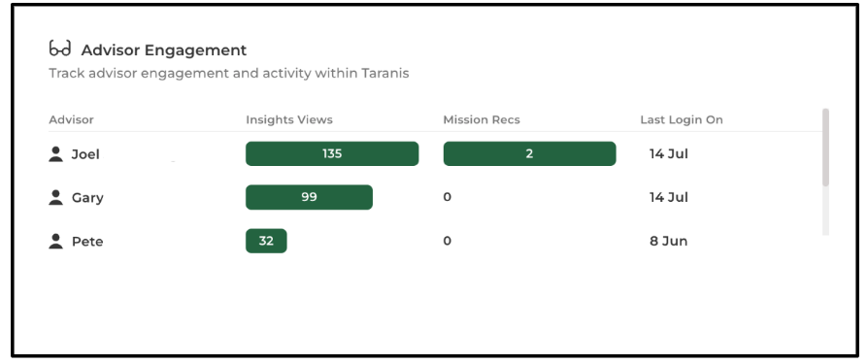Click the Advisor column header
The width and height of the screenshot is (868, 364).
(72, 119)
